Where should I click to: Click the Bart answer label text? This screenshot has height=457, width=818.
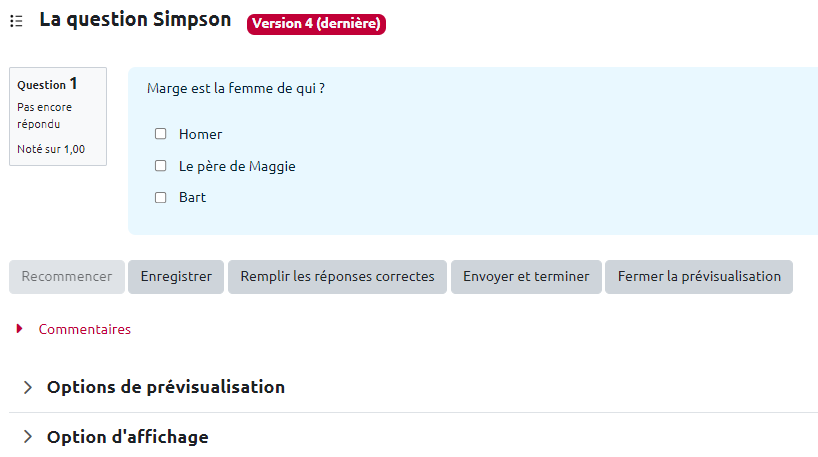click(x=192, y=198)
